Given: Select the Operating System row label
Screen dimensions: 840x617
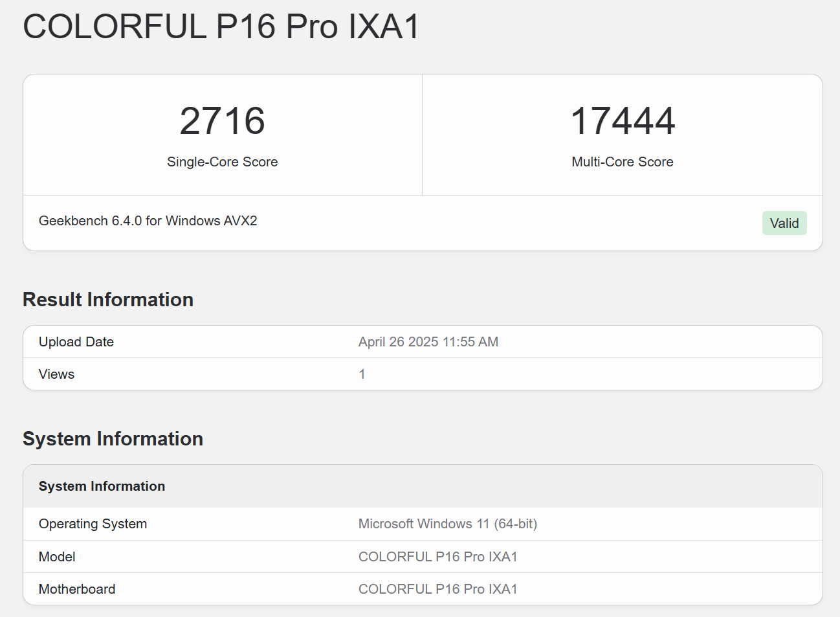Looking at the screenshot, I should point(93,524).
